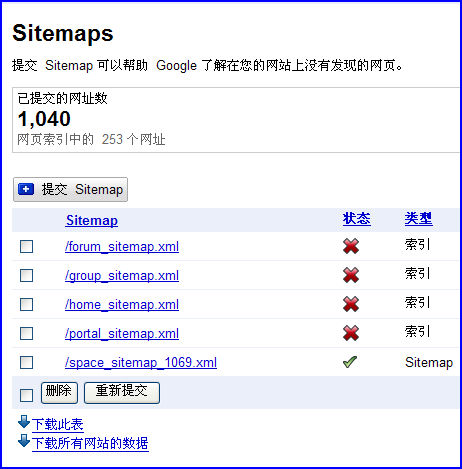462x469 pixels.
Task: Click the 下载此表 link
Action: [x=58, y=424]
